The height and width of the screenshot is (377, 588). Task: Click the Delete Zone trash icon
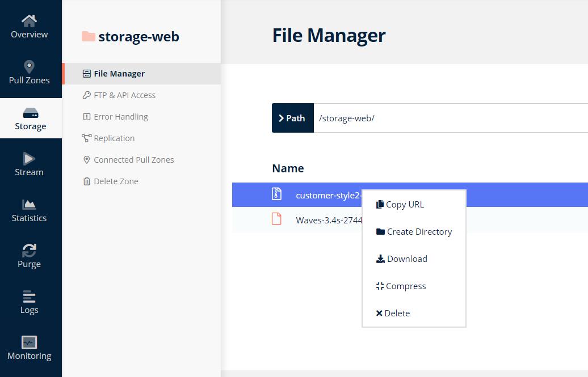[x=87, y=181]
